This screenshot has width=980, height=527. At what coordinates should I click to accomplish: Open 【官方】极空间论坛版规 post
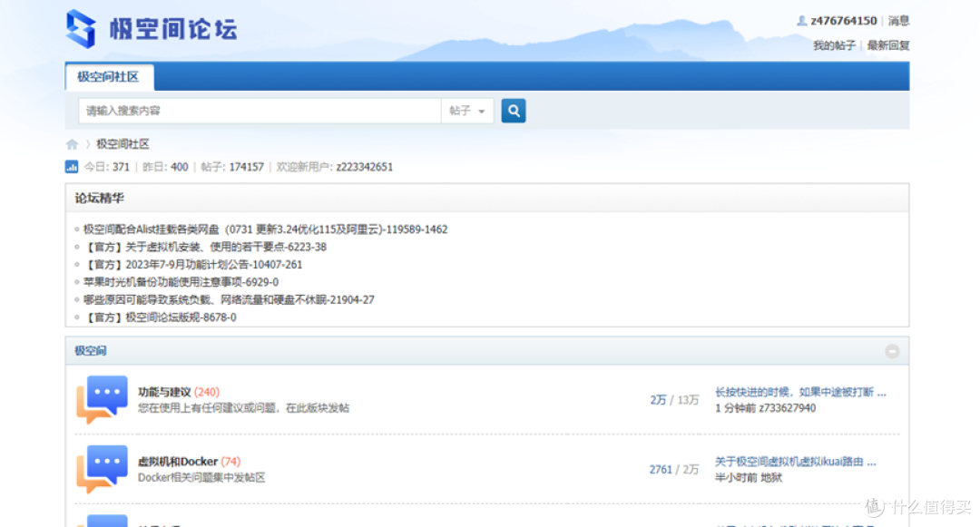click(160, 317)
